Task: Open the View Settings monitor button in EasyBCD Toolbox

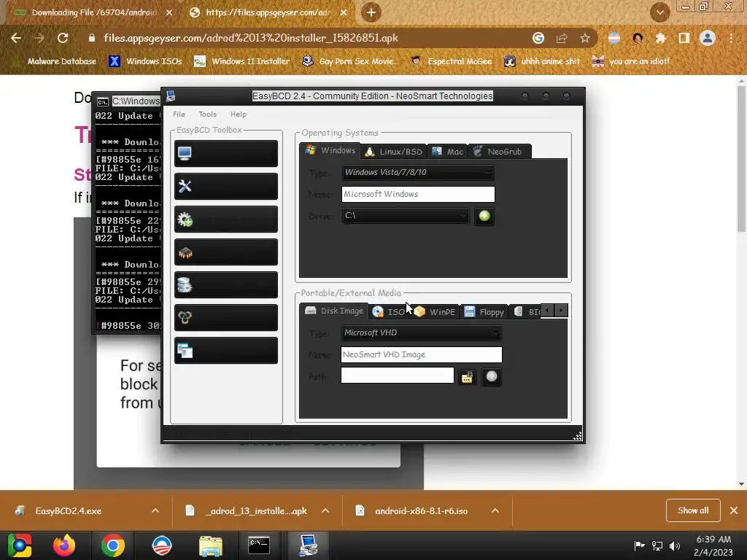Action: coord(226,153)
